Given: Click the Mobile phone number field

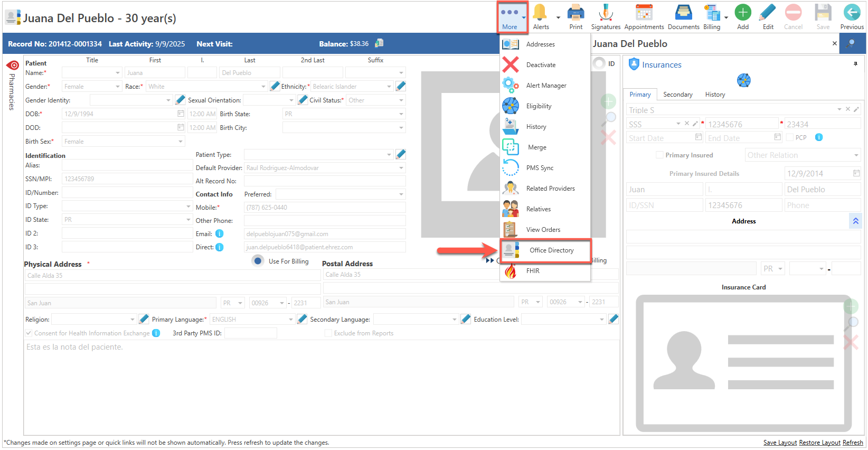Looking at the screenshot, I should [325, 207].
